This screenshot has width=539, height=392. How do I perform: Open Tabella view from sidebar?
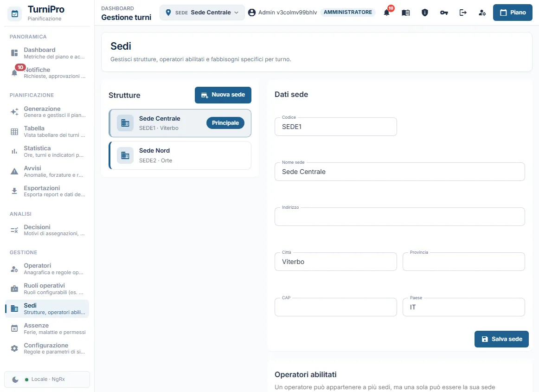tap(47, 132)
